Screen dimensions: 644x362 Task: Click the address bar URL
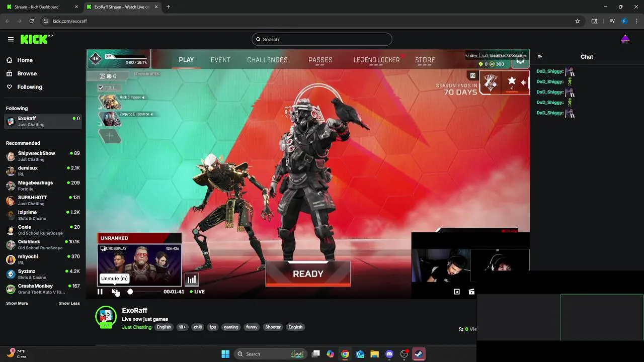pos(70,21)
